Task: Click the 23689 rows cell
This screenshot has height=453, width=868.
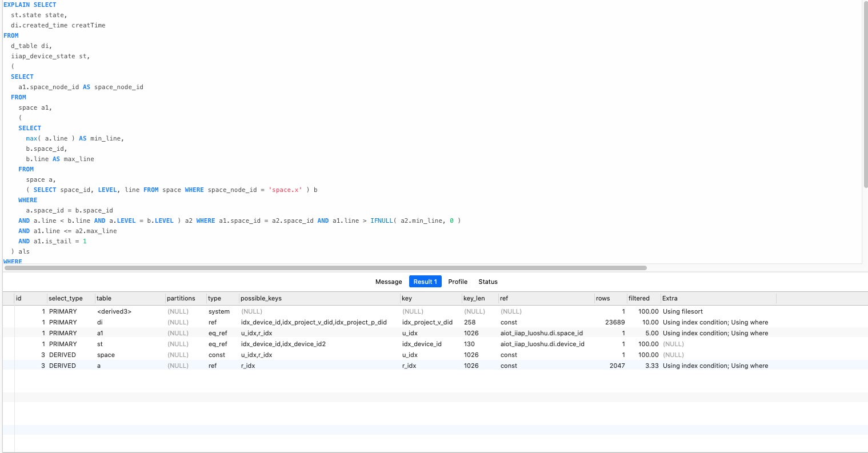Action: [x=615, y=322]
